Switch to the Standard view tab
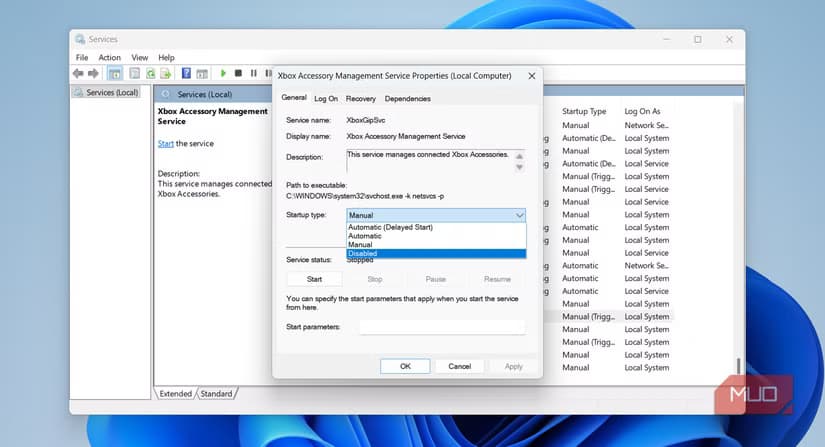Viewport: 825px width, 447px height. point(216,393)
